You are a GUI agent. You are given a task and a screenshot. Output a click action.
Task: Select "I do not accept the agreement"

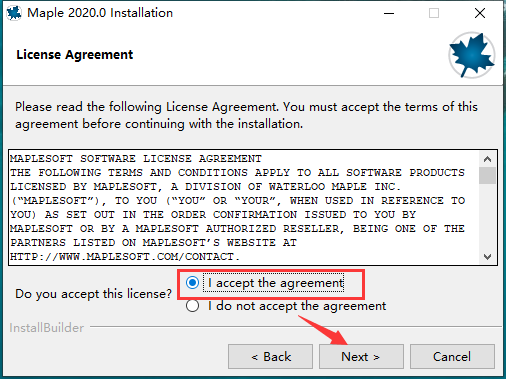tap(192, 306)
